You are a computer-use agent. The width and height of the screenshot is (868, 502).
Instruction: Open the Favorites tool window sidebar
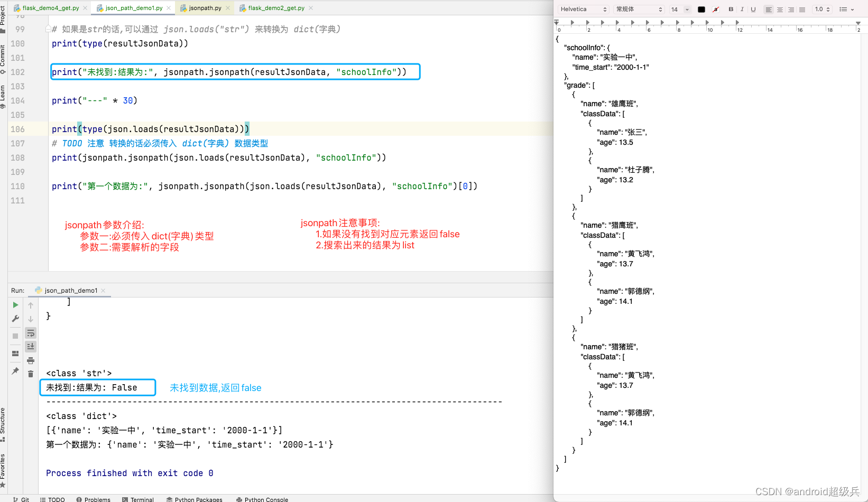tap(3, 470)
